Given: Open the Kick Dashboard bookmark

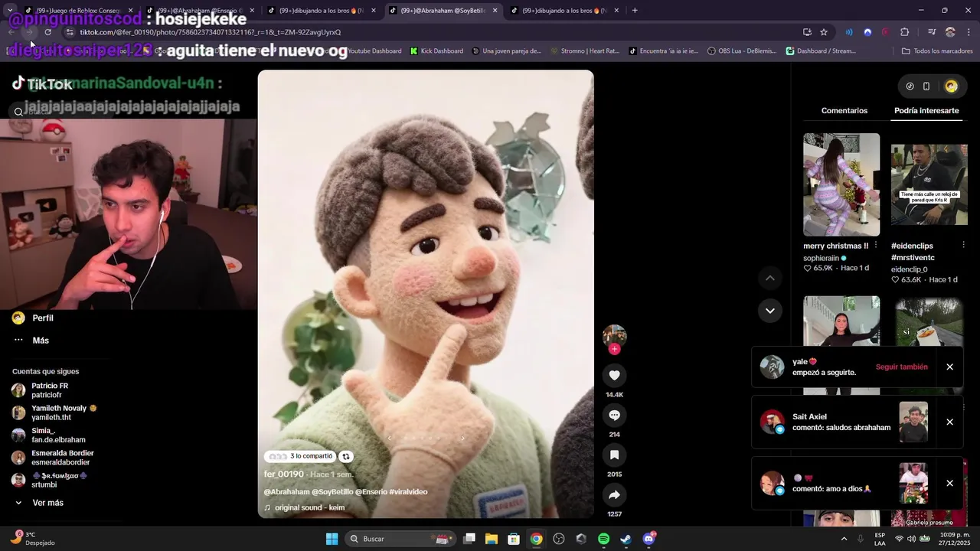Looking at the screenshot, I should click(436, 51).
